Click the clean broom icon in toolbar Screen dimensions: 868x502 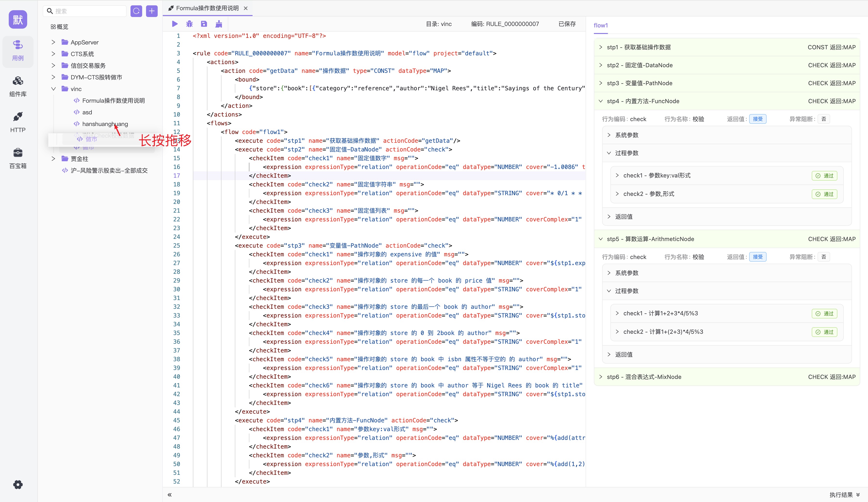click(219, 24)
